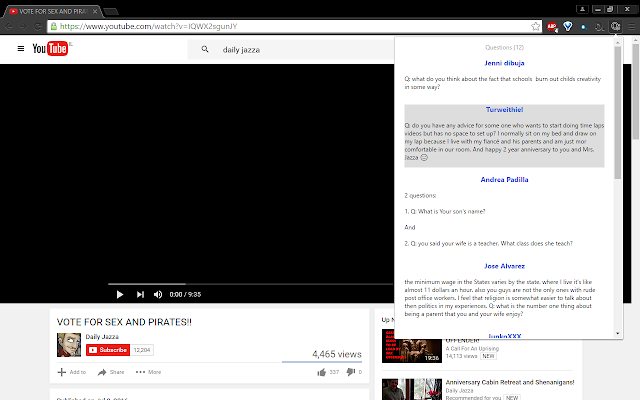Click the search magnifier icon

coord(205,49)
